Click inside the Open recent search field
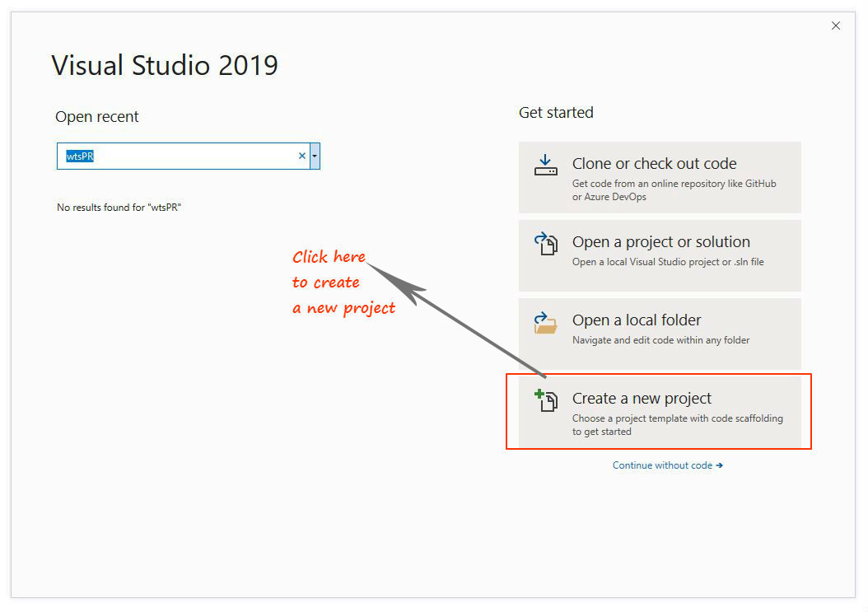Viewport: 868px width, 612px height. tap(181, 157)
